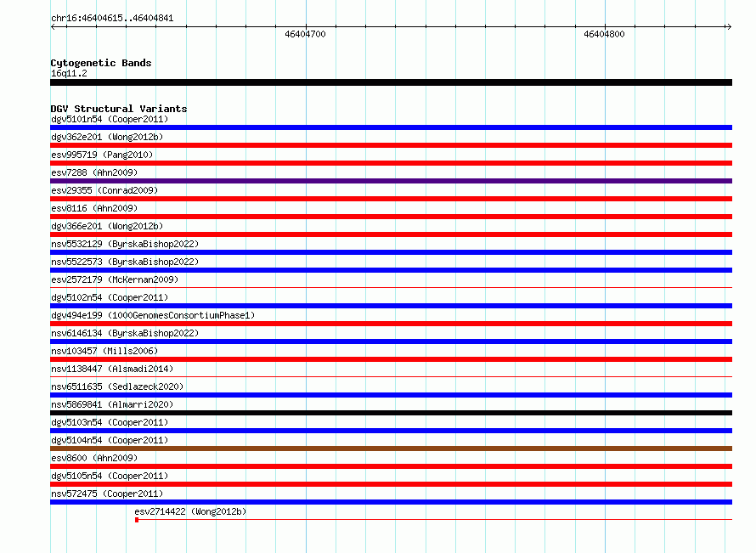756x553 pixels.
Task: Open variant dgv5101n54 (Cooper2011)
Action: tap(110, 119)
